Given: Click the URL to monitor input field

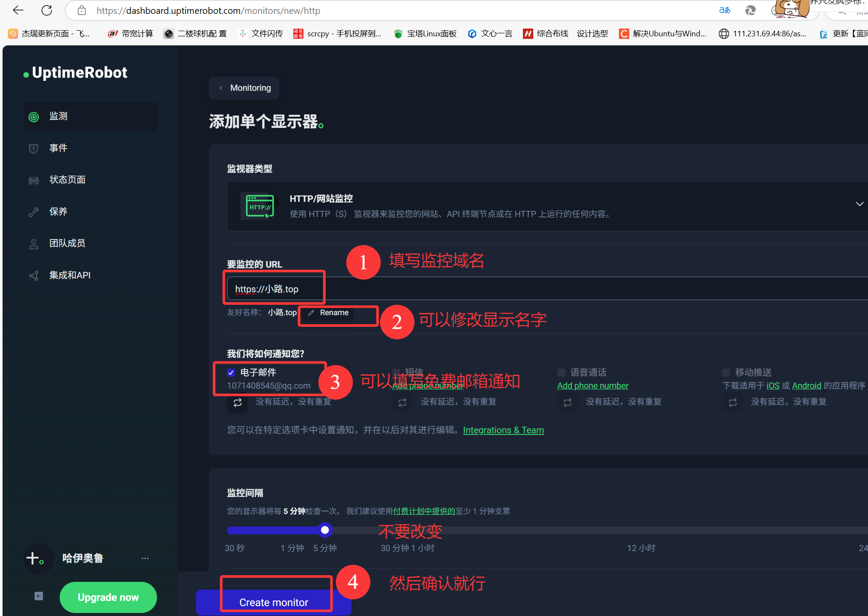Looking at the screenshot, I should click(x=547, y=289).
